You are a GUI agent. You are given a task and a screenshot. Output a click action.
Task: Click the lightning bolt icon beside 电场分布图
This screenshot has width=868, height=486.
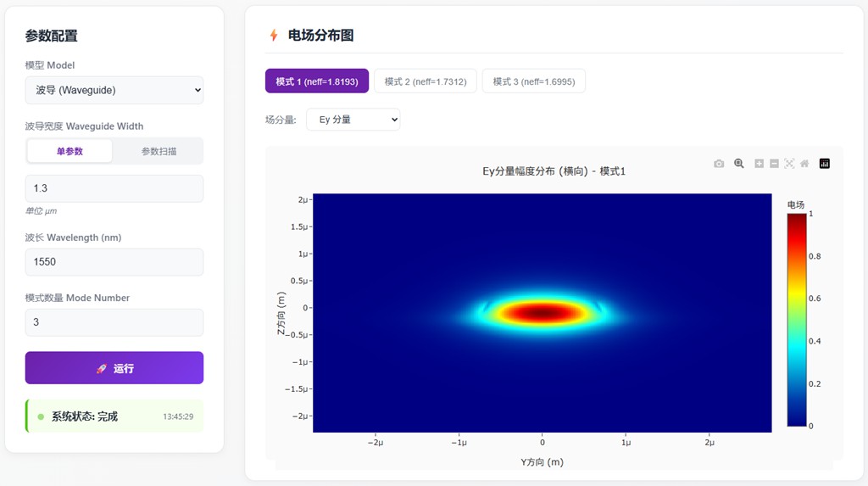pos(274,36)
